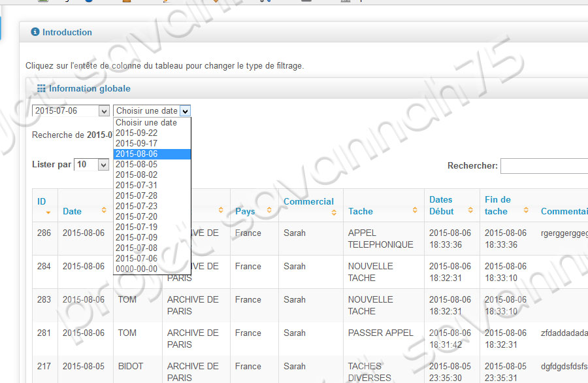Click the Introduction info icon

click(35, 32)
